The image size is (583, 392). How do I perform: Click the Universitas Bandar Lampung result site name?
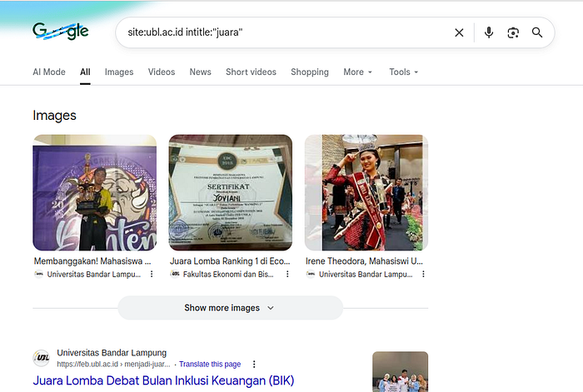pos(112,353)
